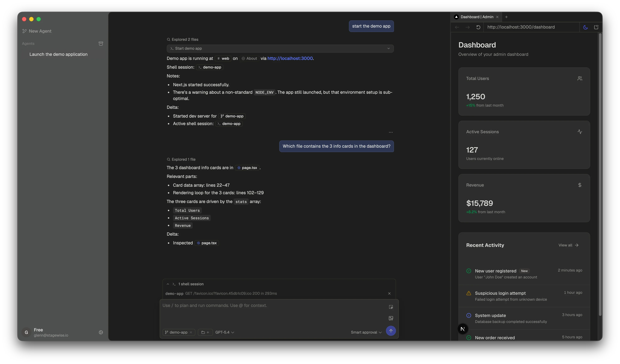Click the demo-app branch chip after Started dev server
The image size is (620, 364).
click(232, 116)
